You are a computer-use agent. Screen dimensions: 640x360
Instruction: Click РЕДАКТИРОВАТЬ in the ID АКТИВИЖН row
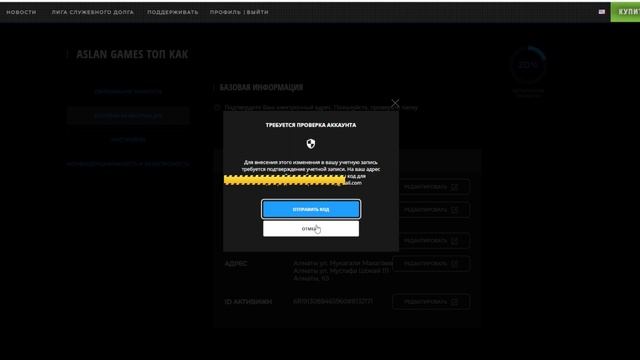[431, 302]
